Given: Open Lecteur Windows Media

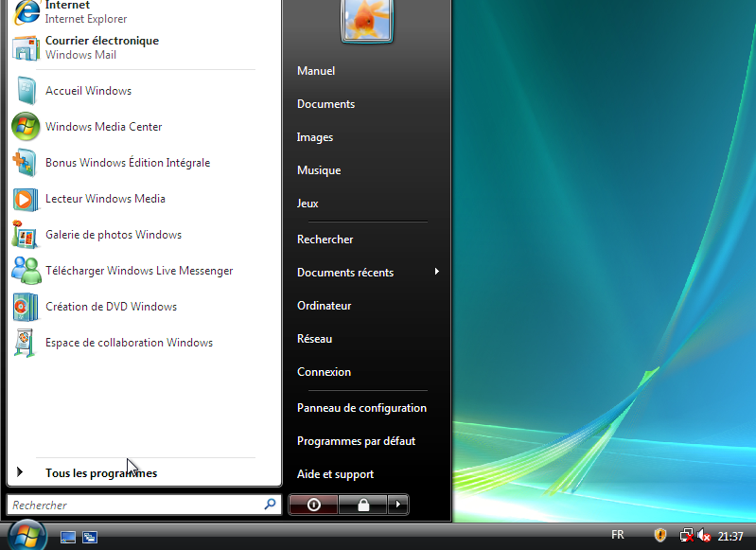Looking at the screenshot, I should 105,199.
